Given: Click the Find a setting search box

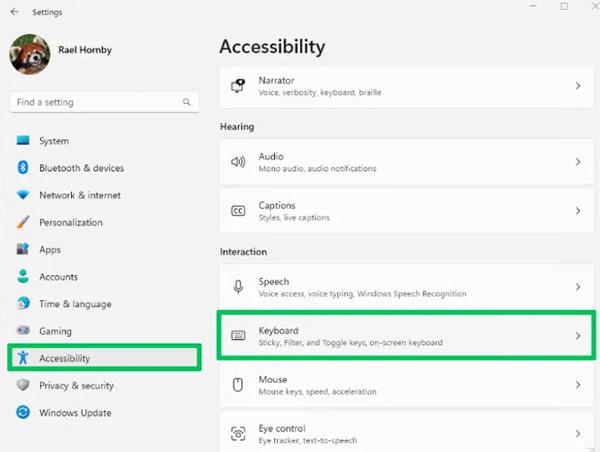Looking at the screenshot, I should 95,102.
